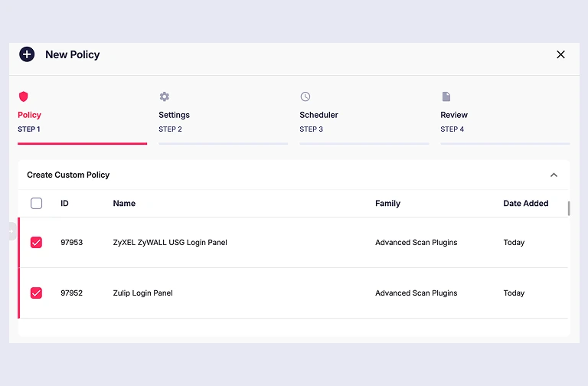Screen dimensions: 588x386
Task: Click the Review document icon
Action: [x=446, y=96]
